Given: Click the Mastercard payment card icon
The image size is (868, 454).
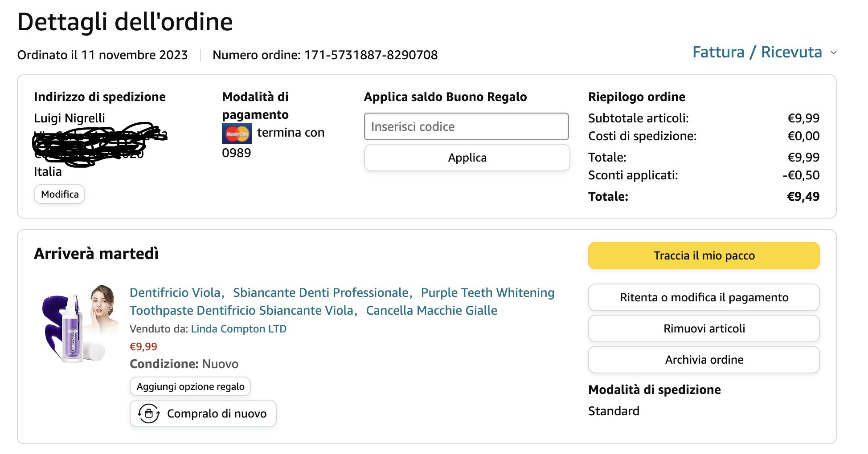Looking at the screenshot, I should click(237, 134).
